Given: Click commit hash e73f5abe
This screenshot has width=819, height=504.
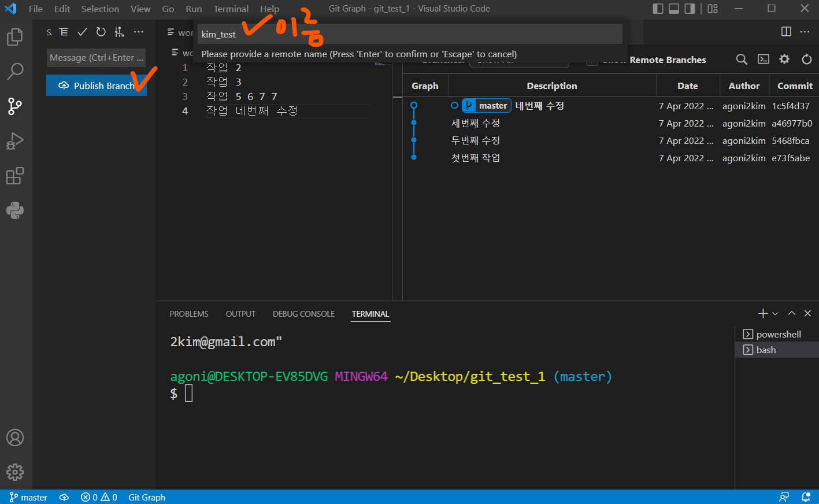Looking at the screenshot, I should [x=791, y=158].
